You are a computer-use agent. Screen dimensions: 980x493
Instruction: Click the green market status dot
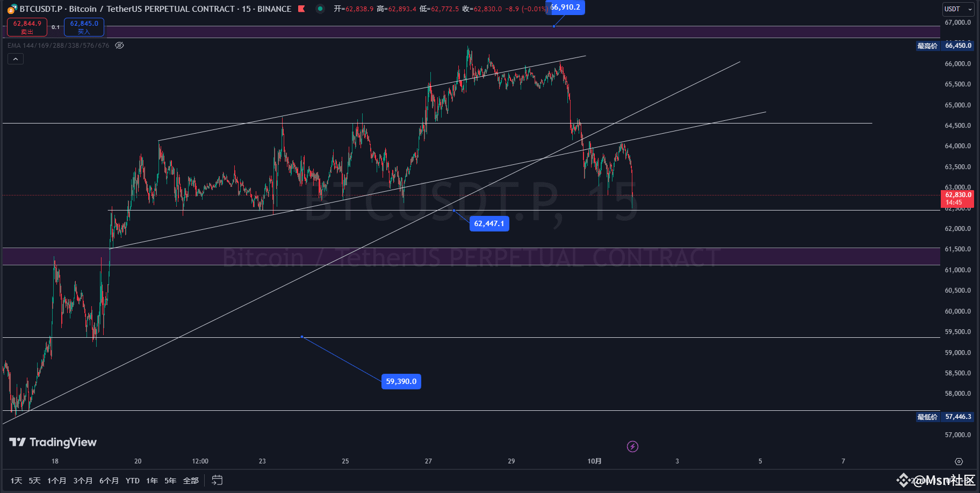pos(320,9)
